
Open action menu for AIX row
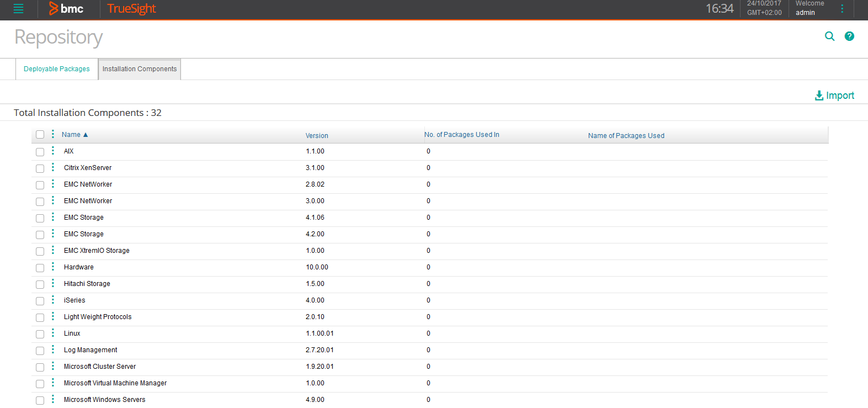[x=53, y=151]
